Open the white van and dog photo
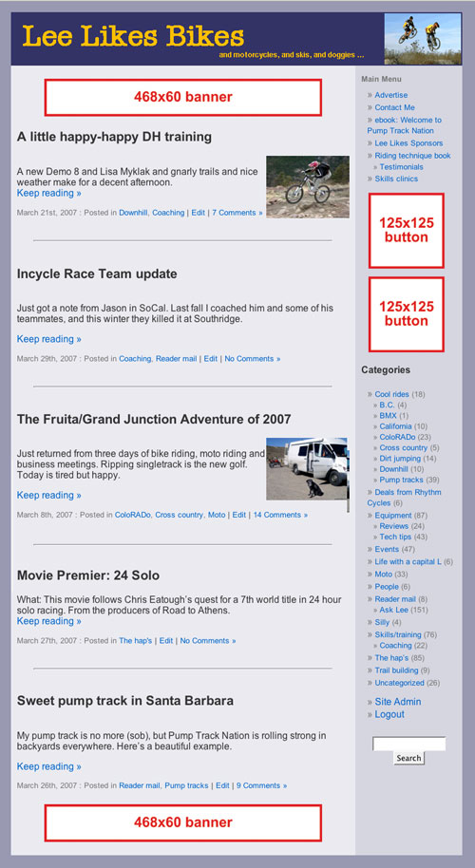 click(308, 469)
